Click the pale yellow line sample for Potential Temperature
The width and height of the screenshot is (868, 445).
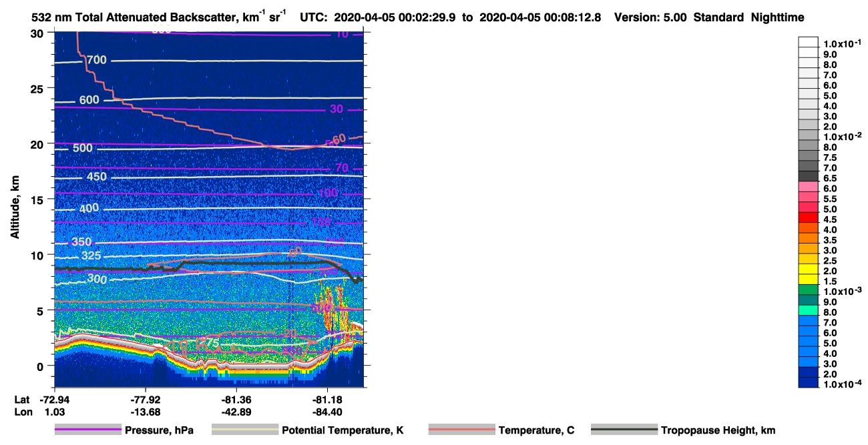point(245,430)
